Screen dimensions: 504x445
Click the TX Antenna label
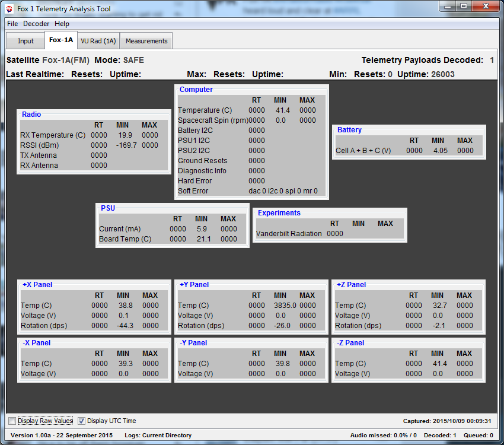click(39, 155)
